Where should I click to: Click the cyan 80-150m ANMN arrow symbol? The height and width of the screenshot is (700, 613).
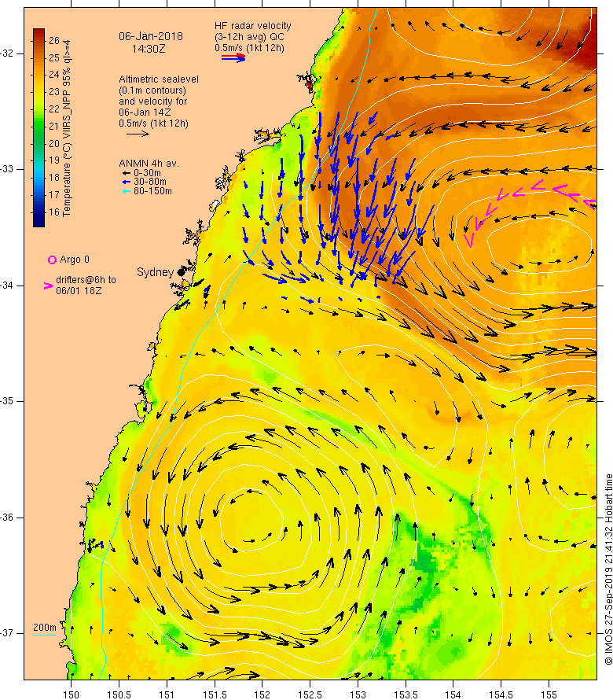(127, 192)
